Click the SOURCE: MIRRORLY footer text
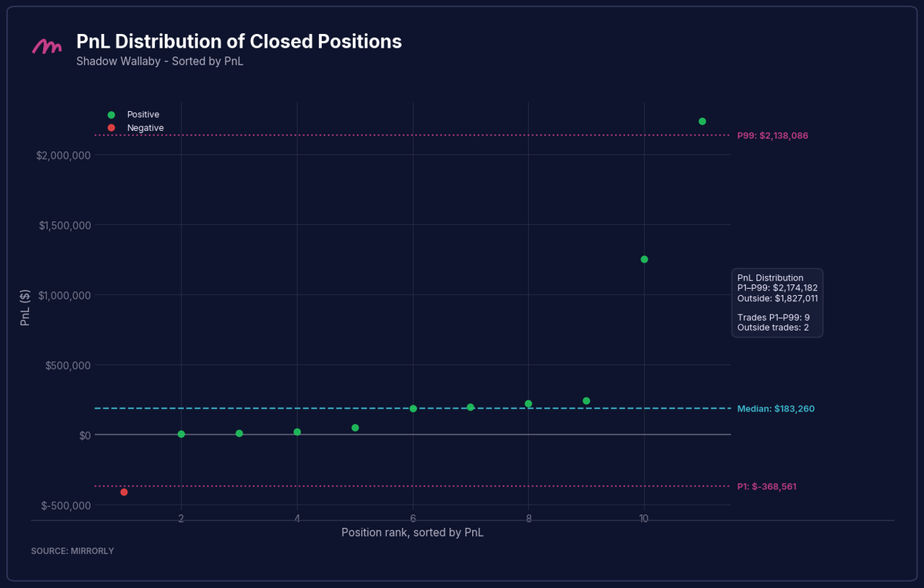 (x=72, y=551)
